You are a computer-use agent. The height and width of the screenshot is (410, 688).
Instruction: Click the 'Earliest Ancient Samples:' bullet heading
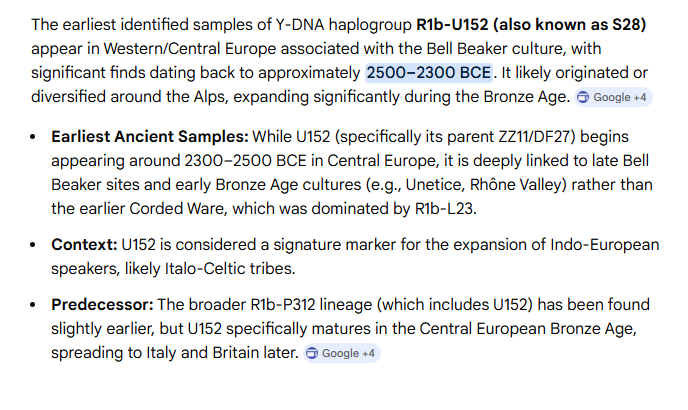pos(149,135)
